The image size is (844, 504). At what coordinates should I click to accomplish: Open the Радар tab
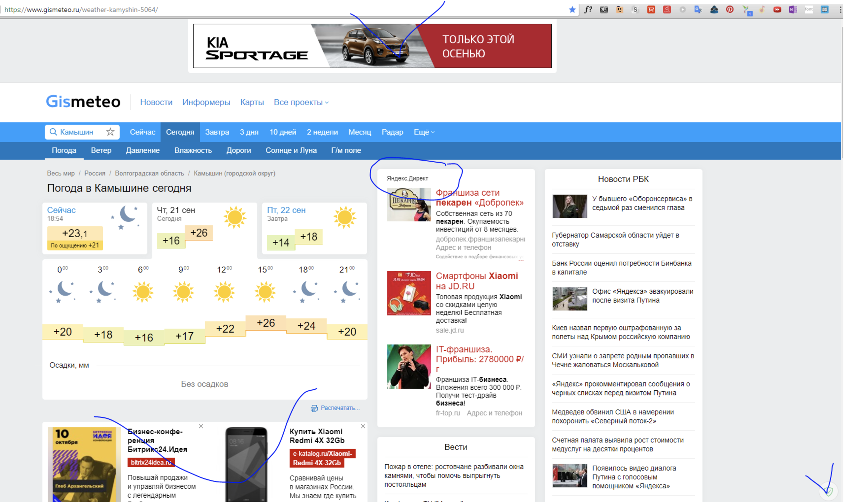(x=392, y=132)
